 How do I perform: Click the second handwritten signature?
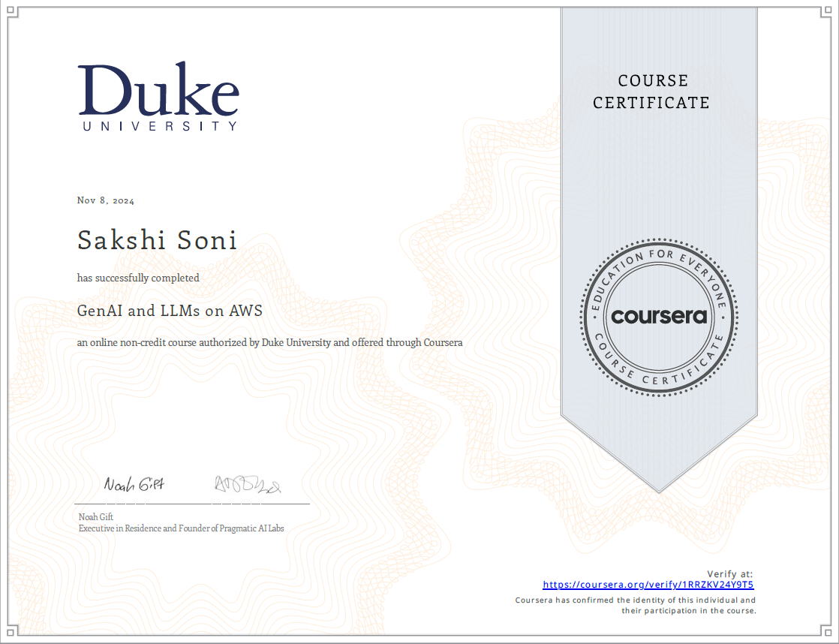247,484
